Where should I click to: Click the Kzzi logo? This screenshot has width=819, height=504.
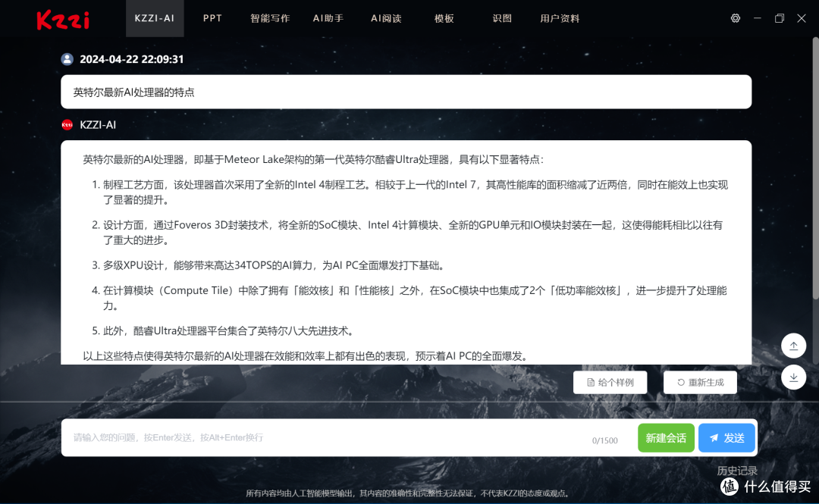pos(63,20)
